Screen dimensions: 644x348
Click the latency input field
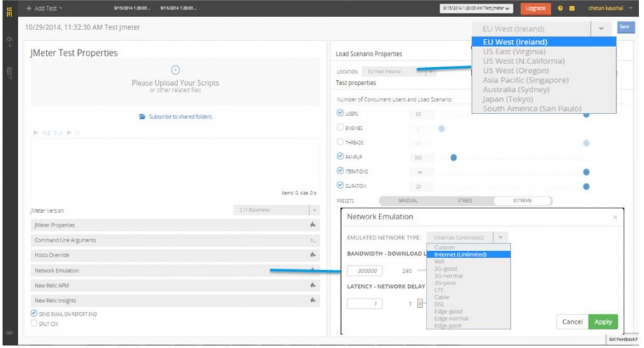coord(365,304)
